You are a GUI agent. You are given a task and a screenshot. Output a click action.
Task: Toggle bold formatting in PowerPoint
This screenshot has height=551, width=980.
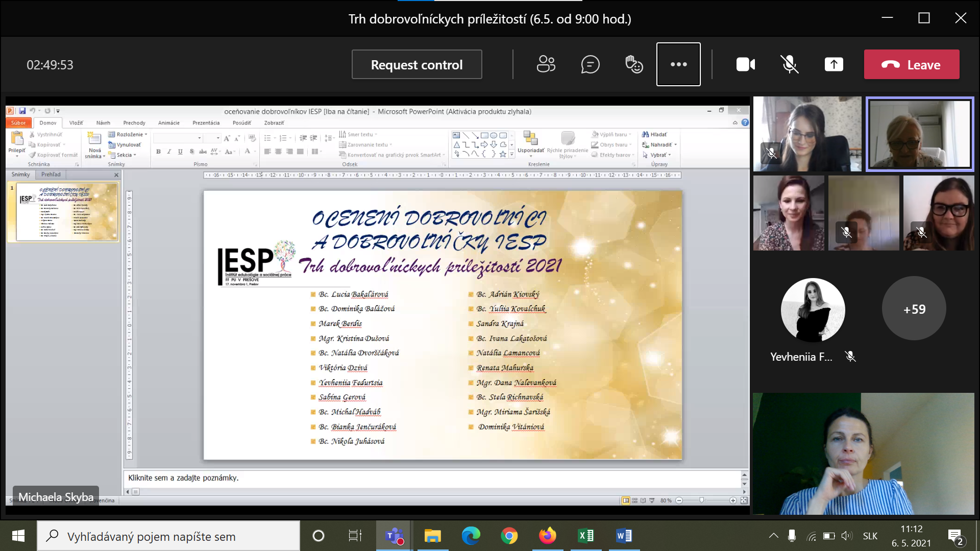(x=159, y=152)
